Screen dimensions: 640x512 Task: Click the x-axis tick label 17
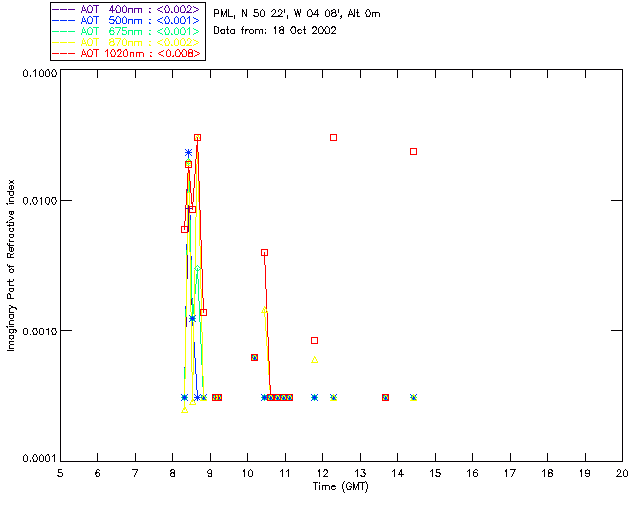(510, 473)
